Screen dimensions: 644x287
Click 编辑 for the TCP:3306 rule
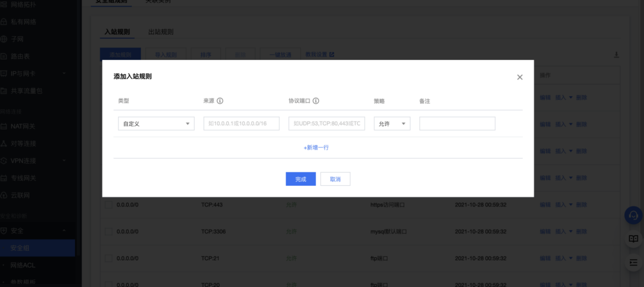[x=545, y=232]
